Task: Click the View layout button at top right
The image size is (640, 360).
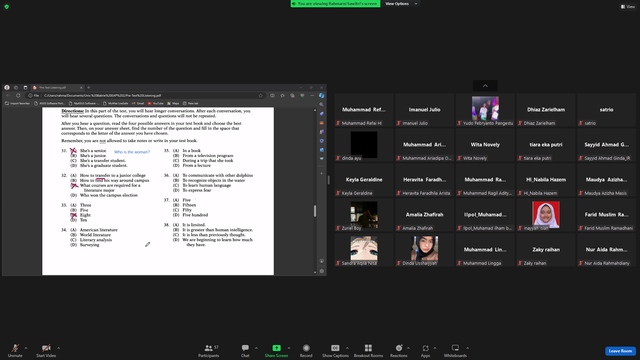Action: tap(628, 7)
